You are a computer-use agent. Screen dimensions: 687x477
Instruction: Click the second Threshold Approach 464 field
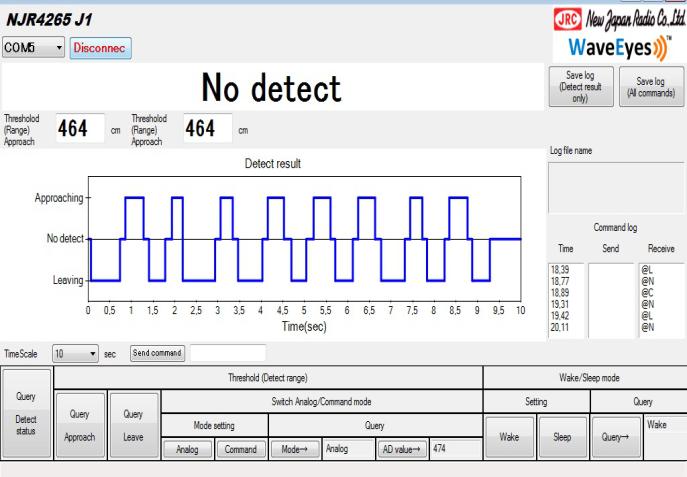click(208, 128)
